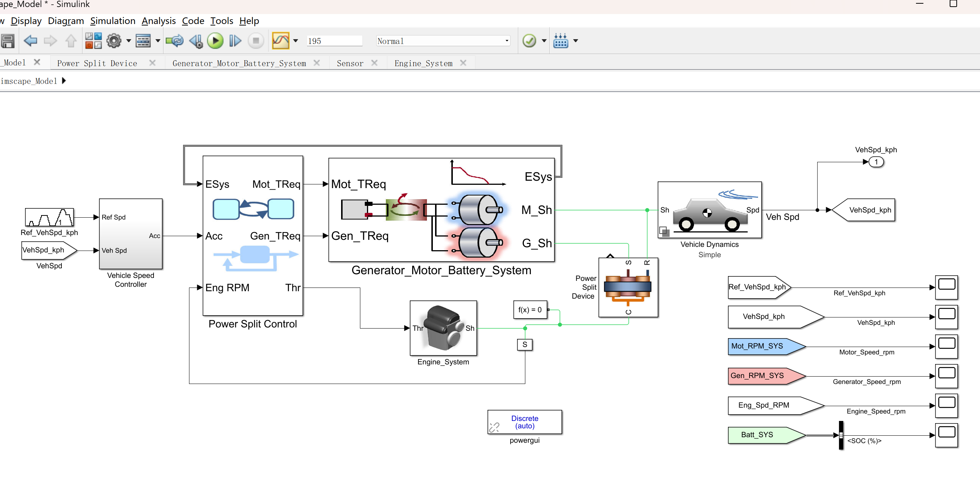This screenshot has width=980, height=493.
Task: Save the Simulink model
Action: [x=8, y=41]
